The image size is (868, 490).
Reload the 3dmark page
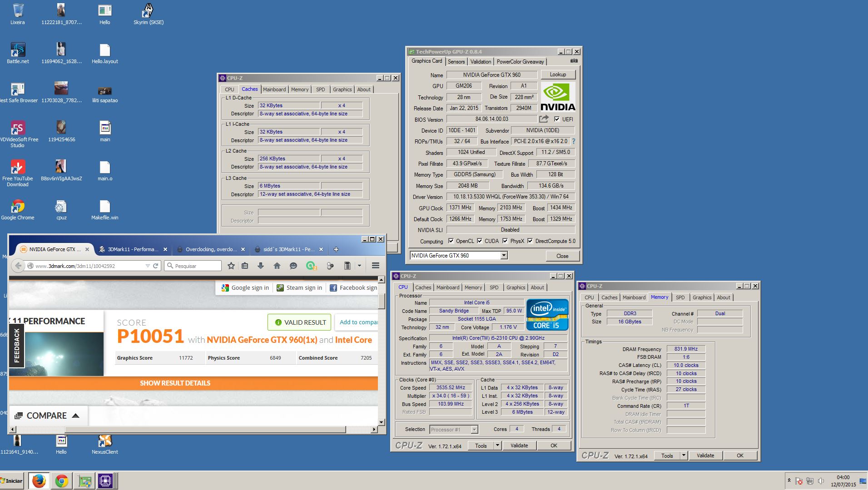(x=156, y=266)
